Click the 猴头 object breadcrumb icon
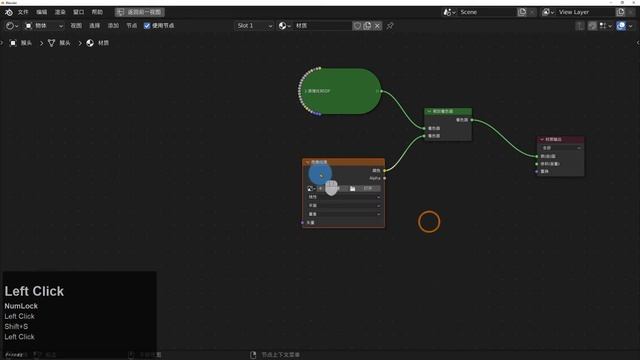The width and height of the screenshot is (640, 360). coord(13,43)
